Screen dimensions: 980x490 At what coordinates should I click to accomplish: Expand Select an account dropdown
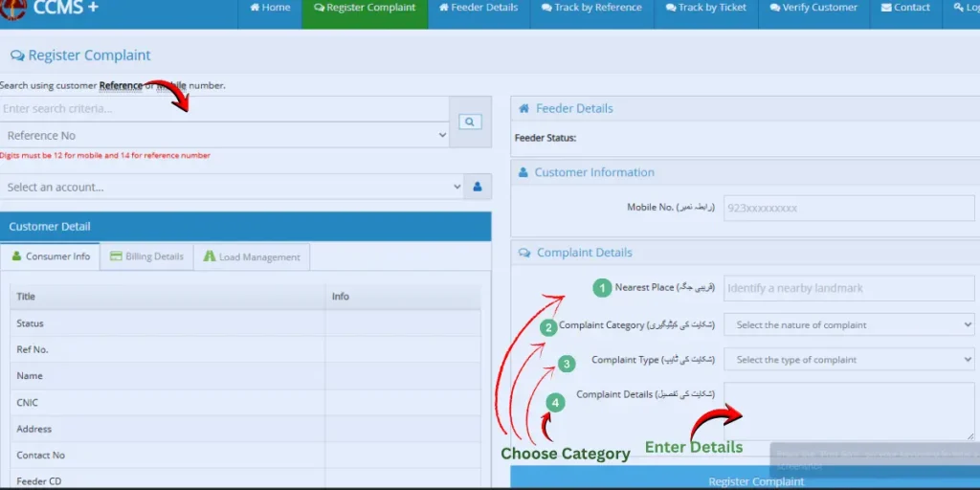point(232,187)
